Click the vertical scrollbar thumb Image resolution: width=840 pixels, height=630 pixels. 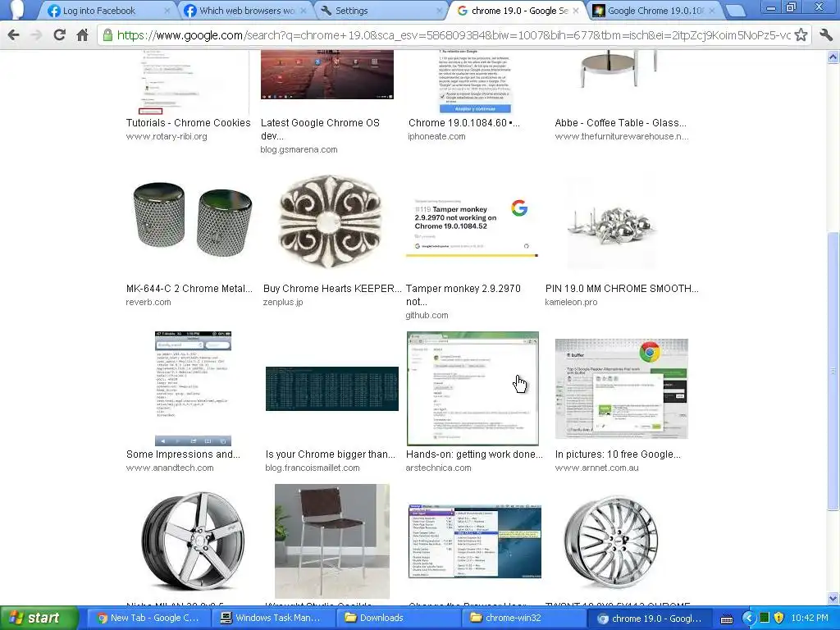click(833, 371)
